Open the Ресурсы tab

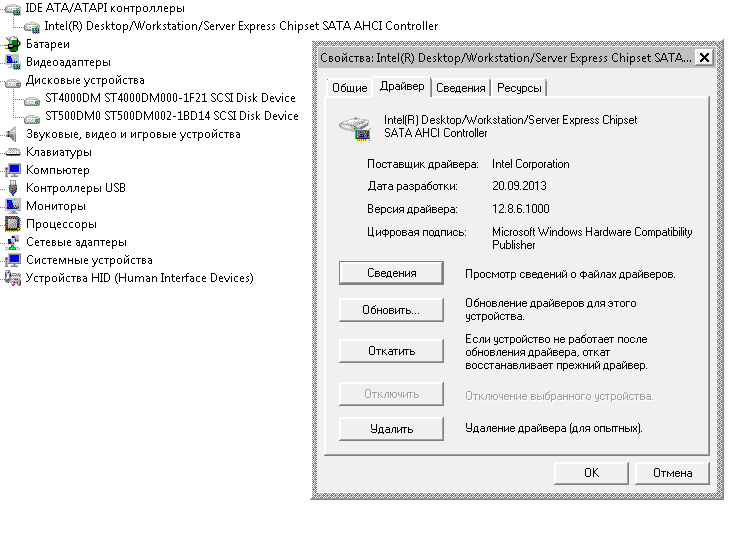tap(519, 88)
